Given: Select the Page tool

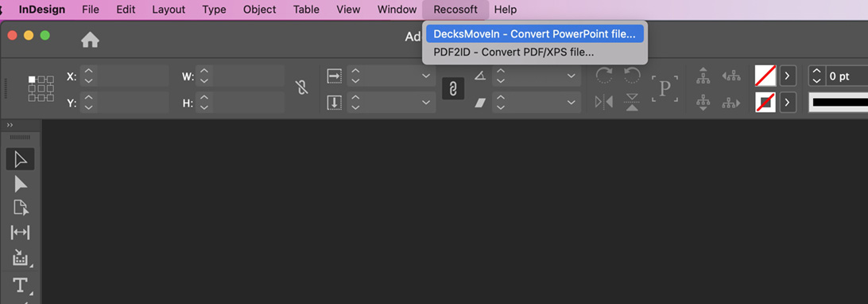Looking at the screenshot, I should (21, 208).
